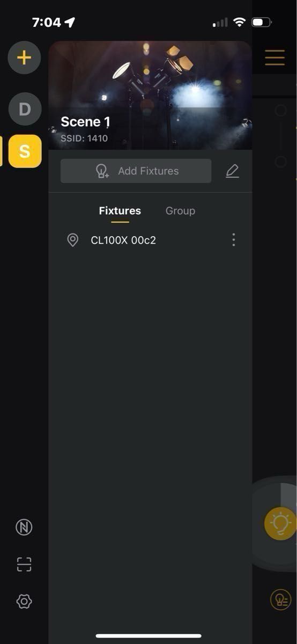Tap the Scene 1 header image

point(150,95)
